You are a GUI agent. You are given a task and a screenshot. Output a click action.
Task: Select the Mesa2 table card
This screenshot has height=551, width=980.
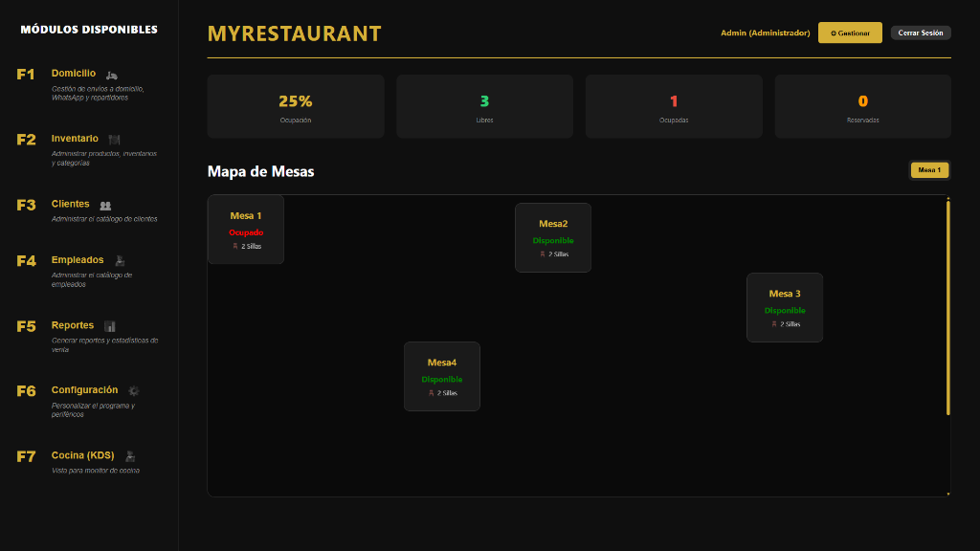click(x=553, y=237)
